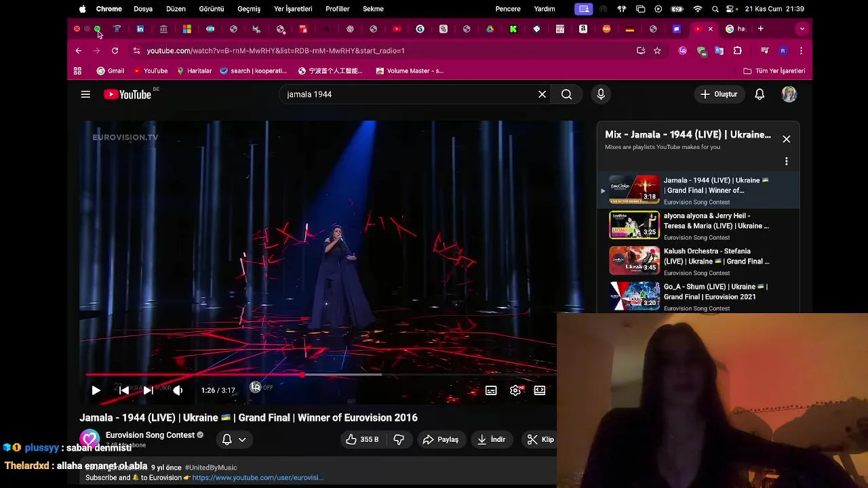Open the Görüntü menu
Viewport: 868px width, 488px height.
pyautogui.click(x=212, y=9)
